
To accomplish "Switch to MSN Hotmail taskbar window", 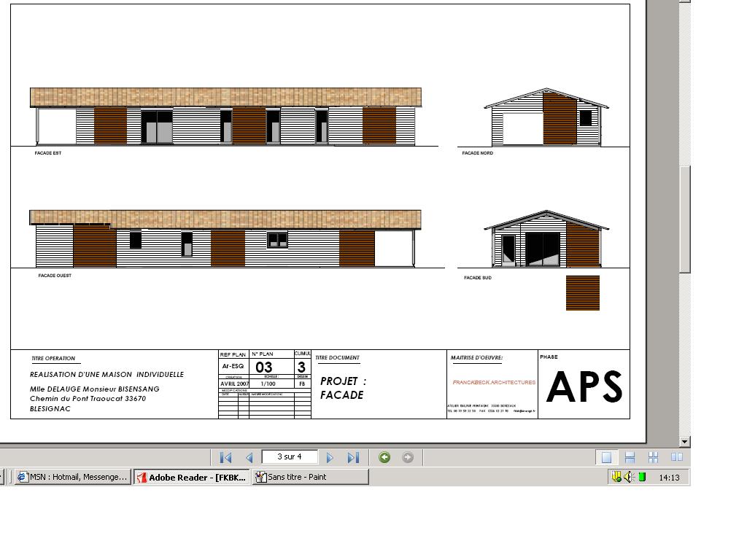I will [72, 477].
